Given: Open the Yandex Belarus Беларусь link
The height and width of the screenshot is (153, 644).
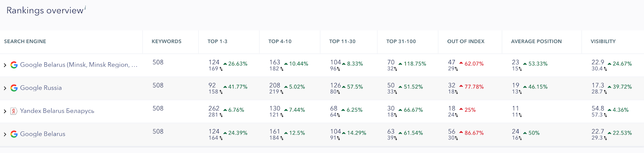Looking at the screenshot, I should click(57, 111).
